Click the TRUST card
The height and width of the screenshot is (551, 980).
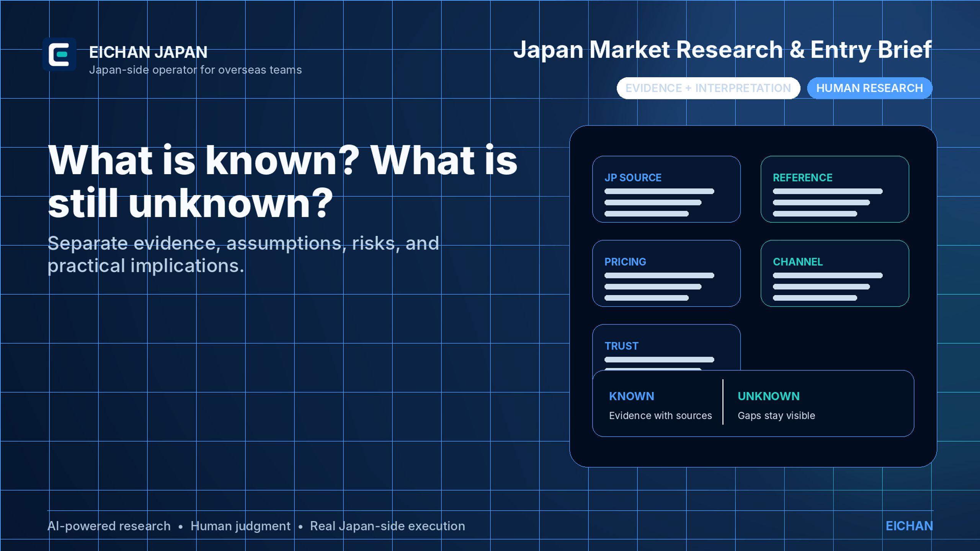coord(666,347)
